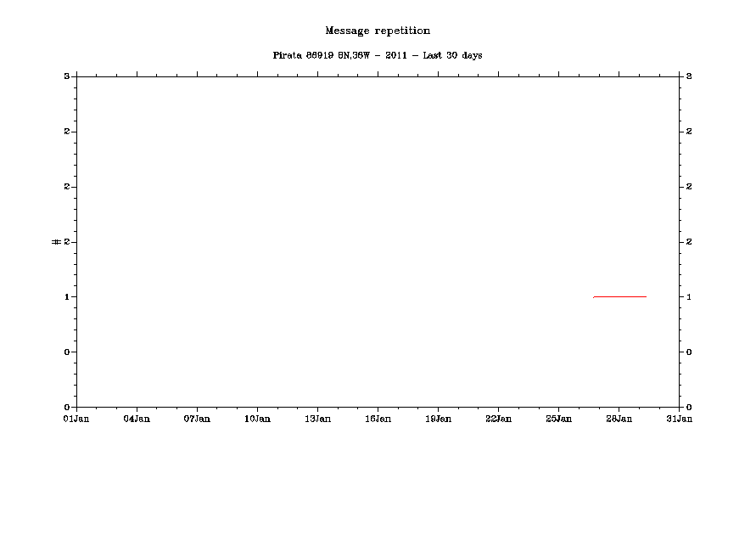This screenshot has height=535, width=756.
Task: Click the "1" label on left y-axis
Action: point(66,297)
